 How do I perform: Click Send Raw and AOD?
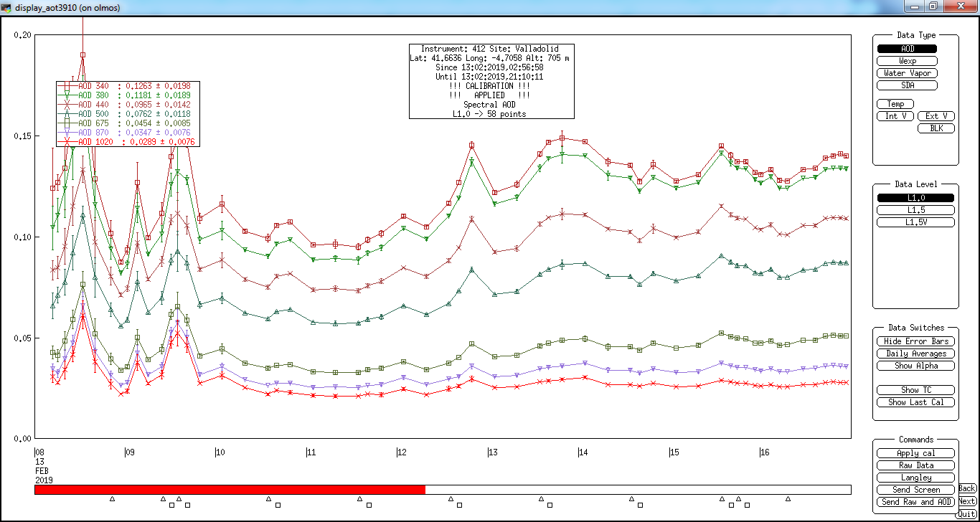pyautogui.click(x=915, y=502)
